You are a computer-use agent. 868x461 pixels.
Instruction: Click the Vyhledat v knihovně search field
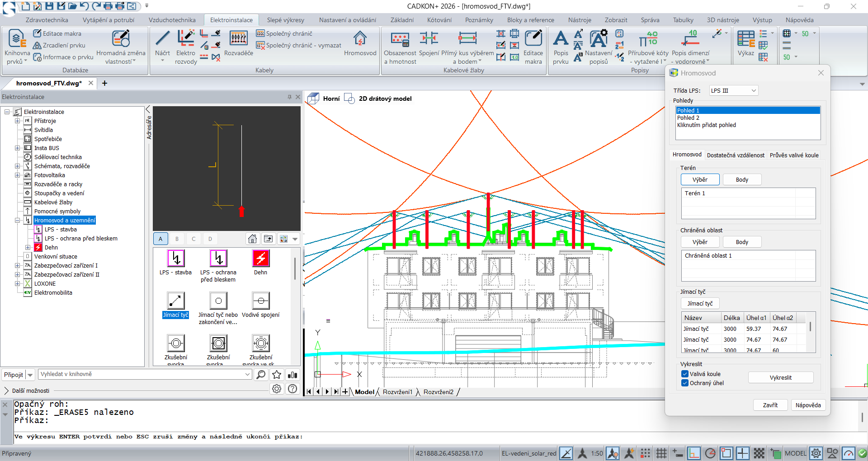[141, 374]
